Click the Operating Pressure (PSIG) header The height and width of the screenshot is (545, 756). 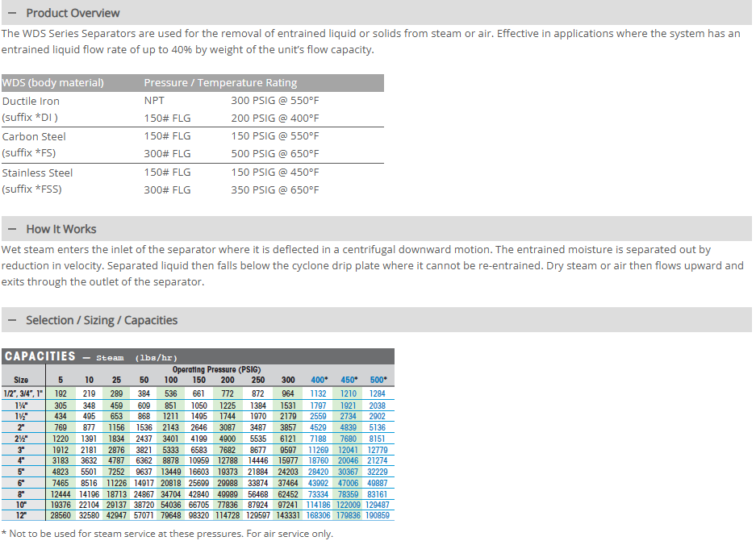point(216,369)
